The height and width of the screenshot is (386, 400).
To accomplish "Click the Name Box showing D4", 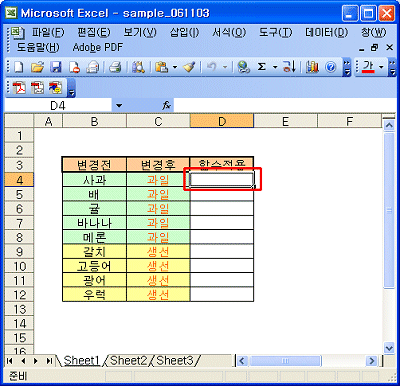I will pos(58,106).
